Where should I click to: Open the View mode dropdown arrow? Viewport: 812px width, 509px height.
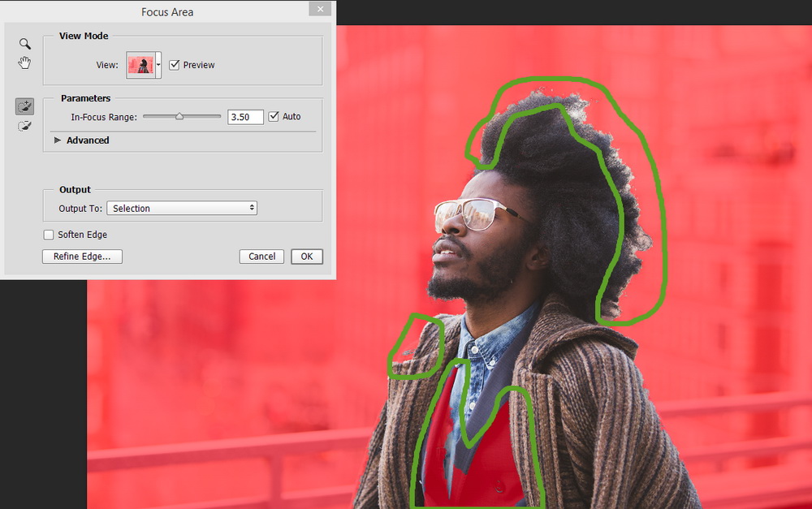click(158, 65)
